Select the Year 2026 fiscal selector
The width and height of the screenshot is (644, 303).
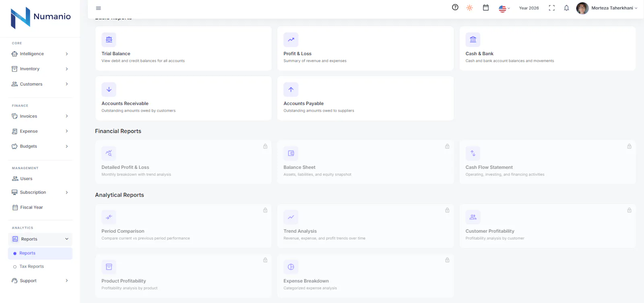click(x=529, y=8)
